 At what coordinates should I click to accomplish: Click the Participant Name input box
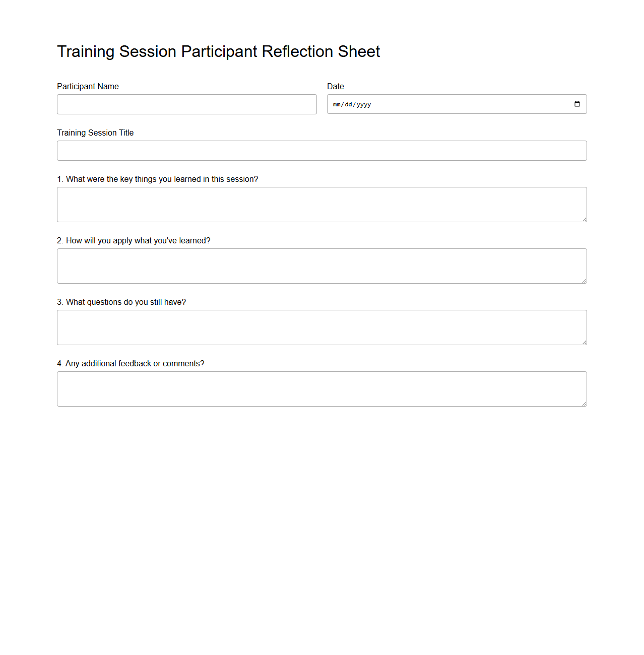[186, 104]
